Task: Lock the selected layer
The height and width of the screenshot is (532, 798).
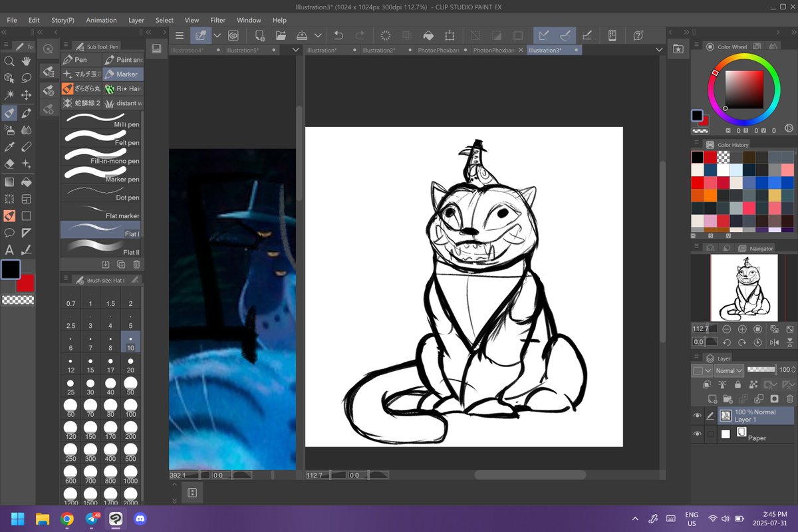Action: coord(737,384)
